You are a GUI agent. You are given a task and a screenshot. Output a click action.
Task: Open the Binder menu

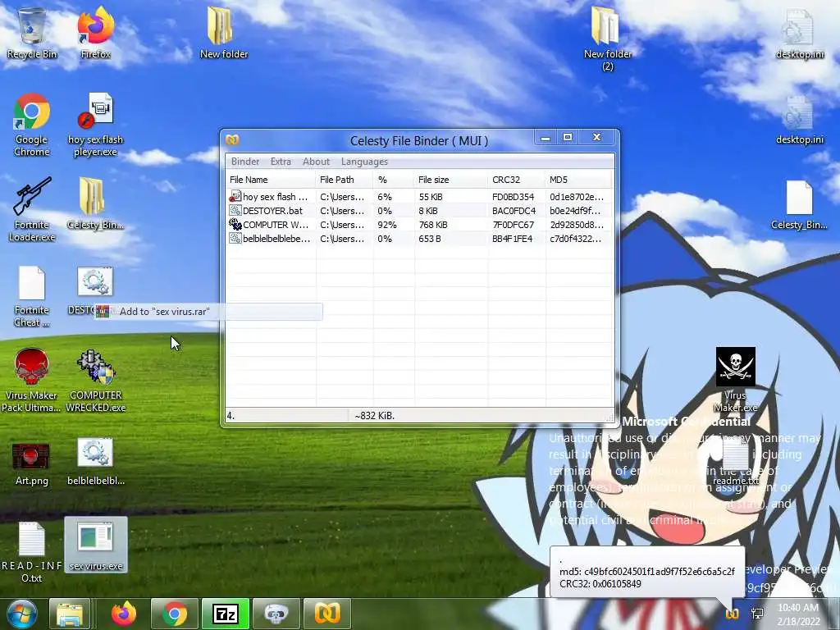coord(244,162)
